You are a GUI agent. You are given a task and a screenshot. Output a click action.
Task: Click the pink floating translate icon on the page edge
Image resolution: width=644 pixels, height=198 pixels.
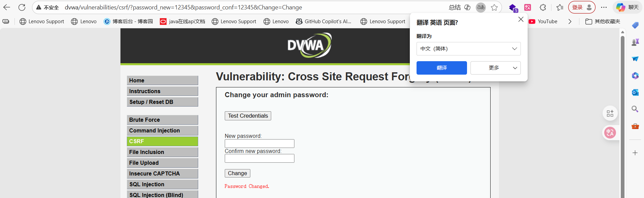click(x=610, y=133)
